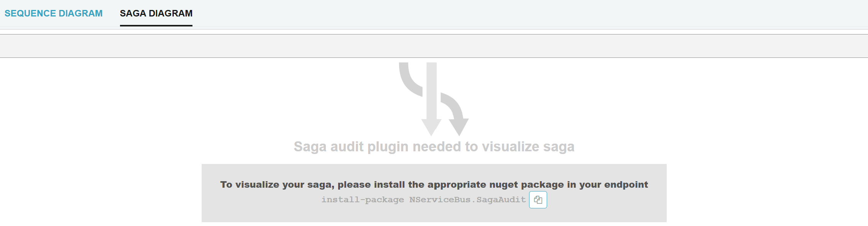This screenshot has height=226, width=868.
Task: Select the Saga Diagram tab
Action: click(156, 13)
